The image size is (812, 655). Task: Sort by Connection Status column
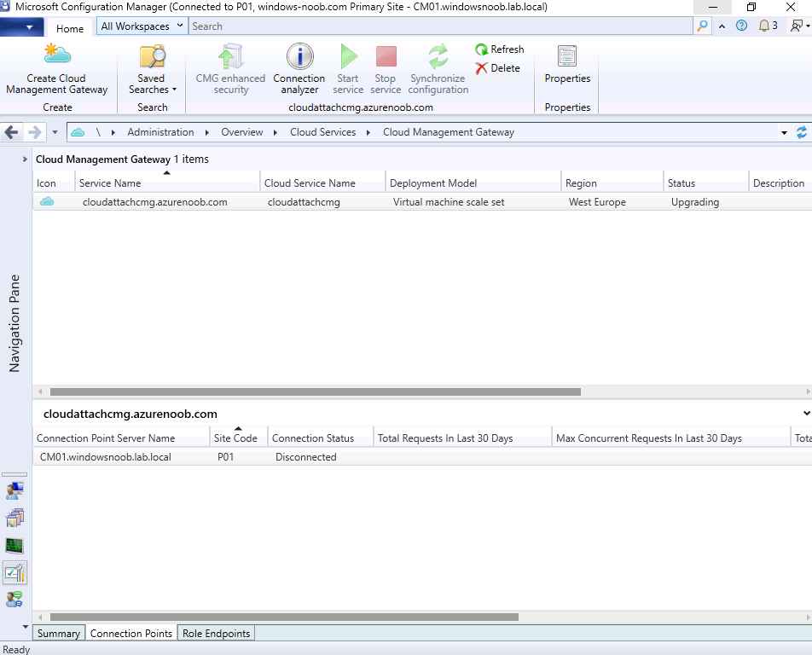tap(321, 438)
